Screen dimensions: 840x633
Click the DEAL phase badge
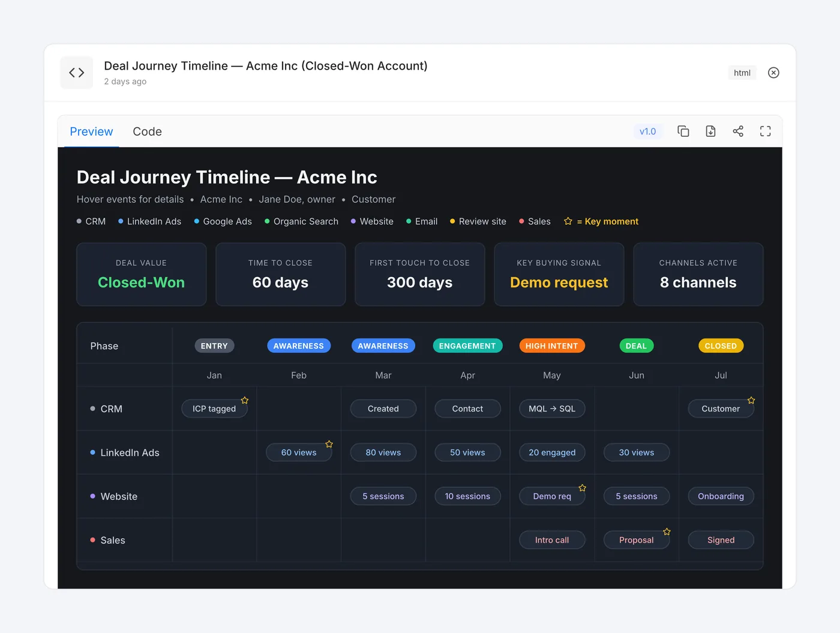[637, 346]
